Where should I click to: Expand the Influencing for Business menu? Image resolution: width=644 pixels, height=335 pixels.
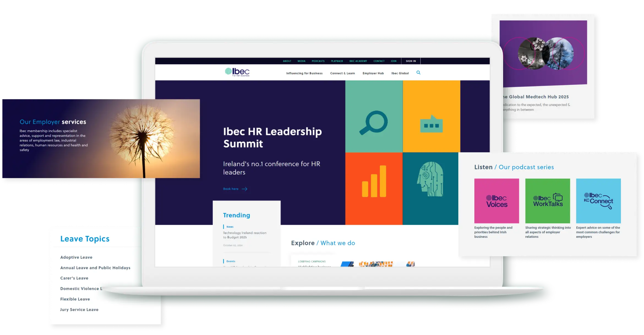pyautogui.click(x=304, y=73)
